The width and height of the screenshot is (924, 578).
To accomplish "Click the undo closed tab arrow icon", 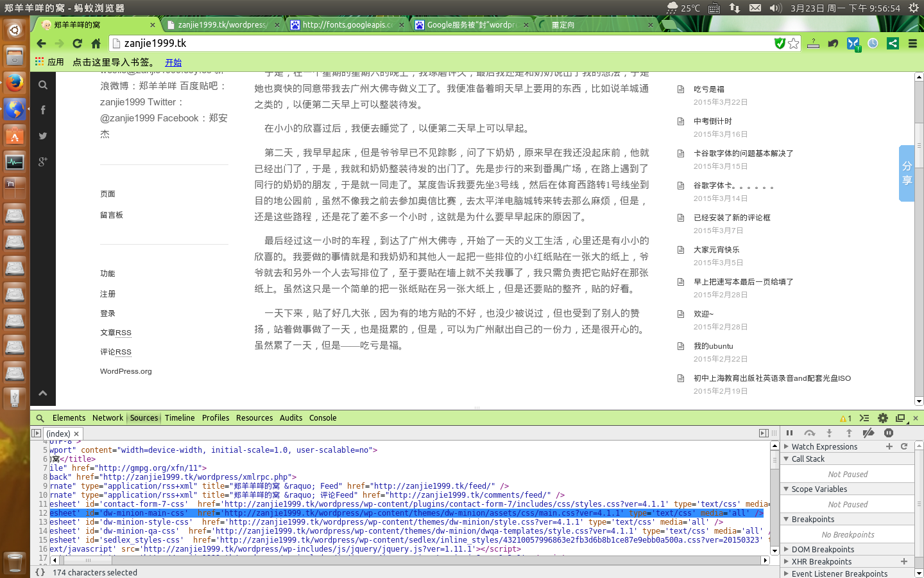I will pyautogui.click(x=833, y=44).
